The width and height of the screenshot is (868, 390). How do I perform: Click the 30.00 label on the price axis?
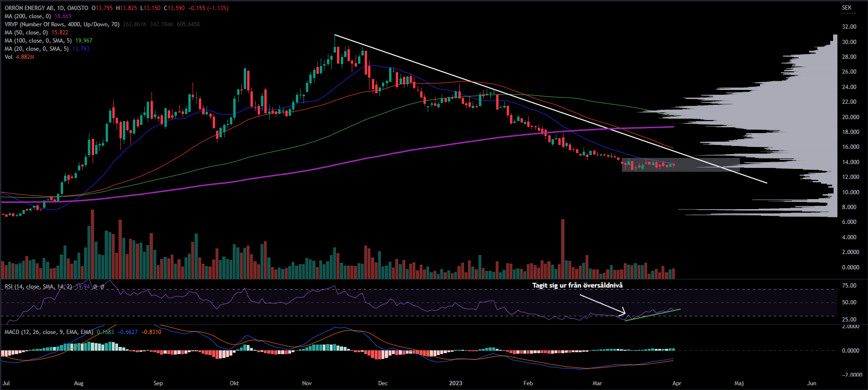[x=849, y=42]
